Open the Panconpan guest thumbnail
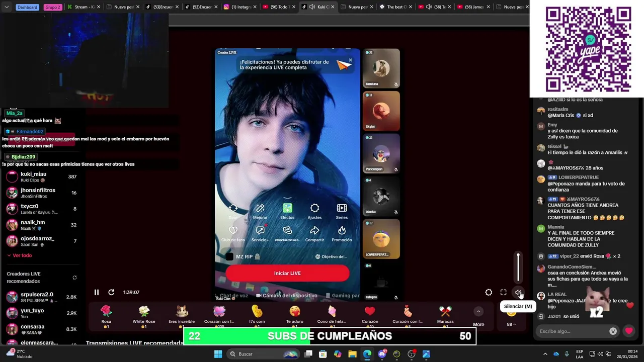Viewport: 644px width, 362px height. click(x=381, y=153)
